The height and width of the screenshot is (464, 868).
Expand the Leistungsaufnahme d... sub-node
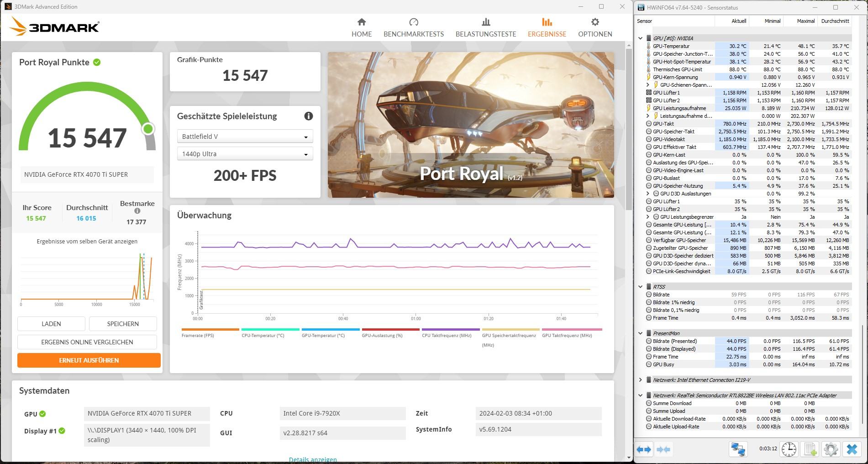click(647, 116)
